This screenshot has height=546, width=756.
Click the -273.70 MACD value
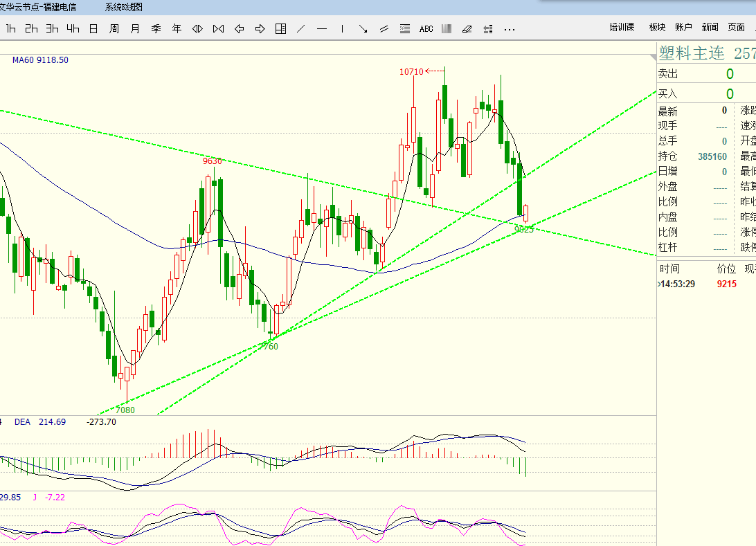(101, 421)
